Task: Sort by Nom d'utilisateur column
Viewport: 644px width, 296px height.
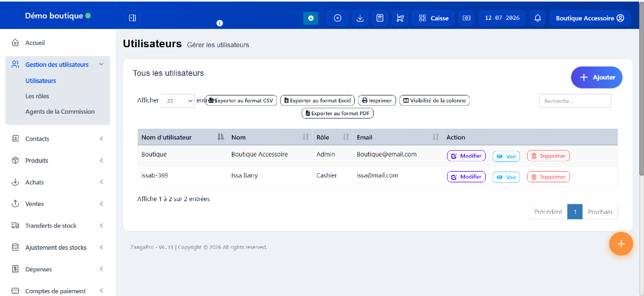Action: [x=182, y=137]
